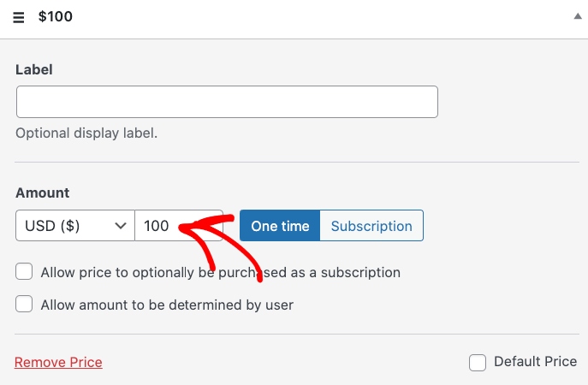Screen dimensions: 588x385
Task: Select the One time payment option
Action: [280, 226]
